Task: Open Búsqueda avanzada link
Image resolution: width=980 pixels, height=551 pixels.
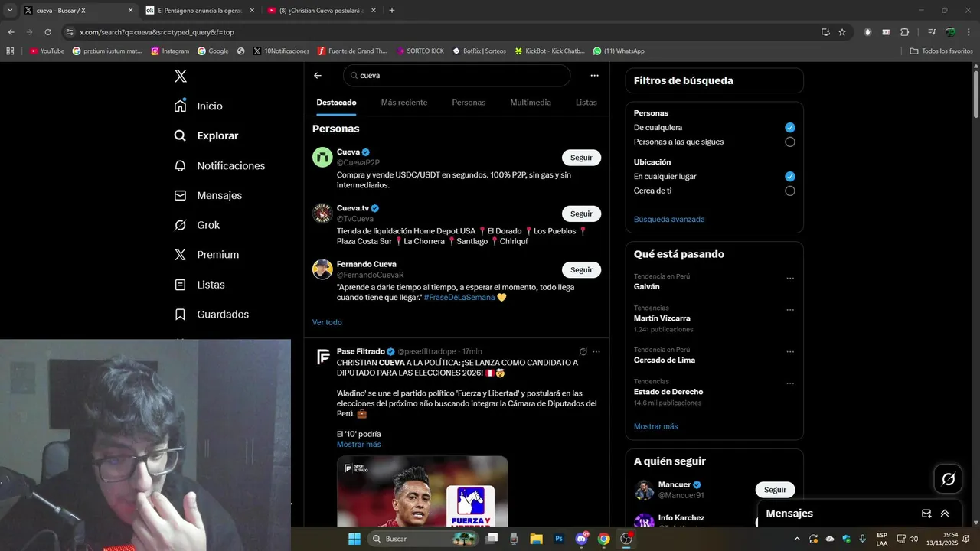Action: click(x=669, y=219)
